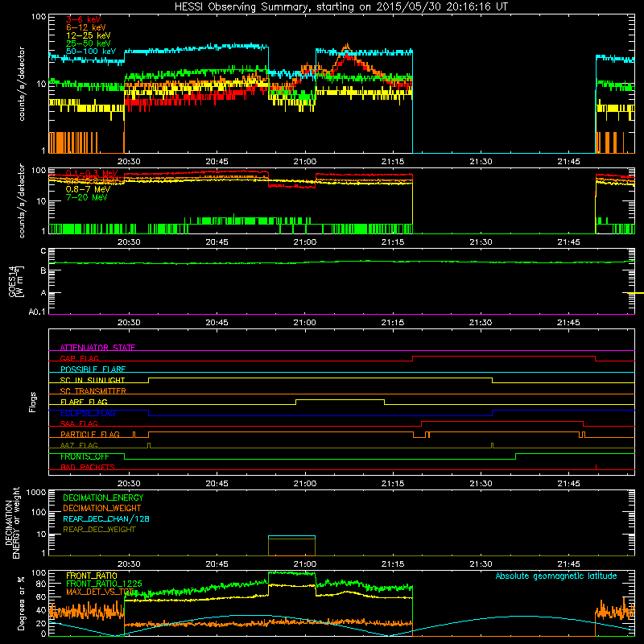This screenshot has height=644, width=644.
Task: Click the DECIMATION_WEIGHT legend label
Action: 102,508
